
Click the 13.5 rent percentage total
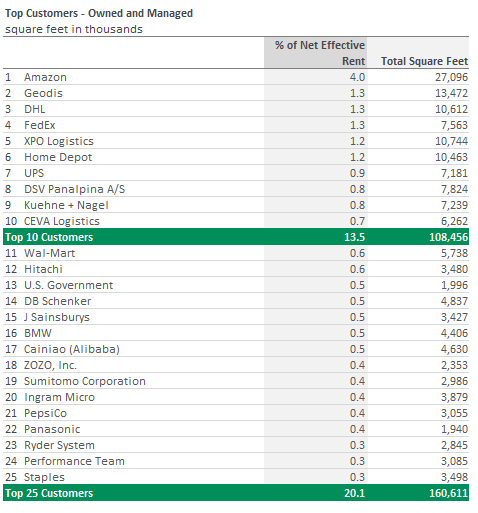coord(354,237)
